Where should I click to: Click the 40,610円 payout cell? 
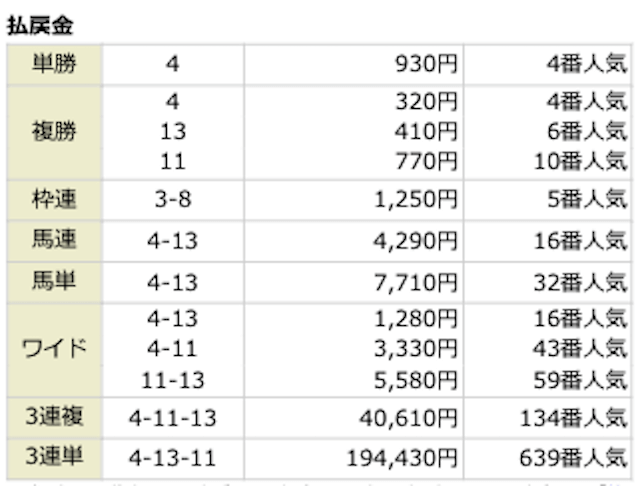(x=409, y=418)
